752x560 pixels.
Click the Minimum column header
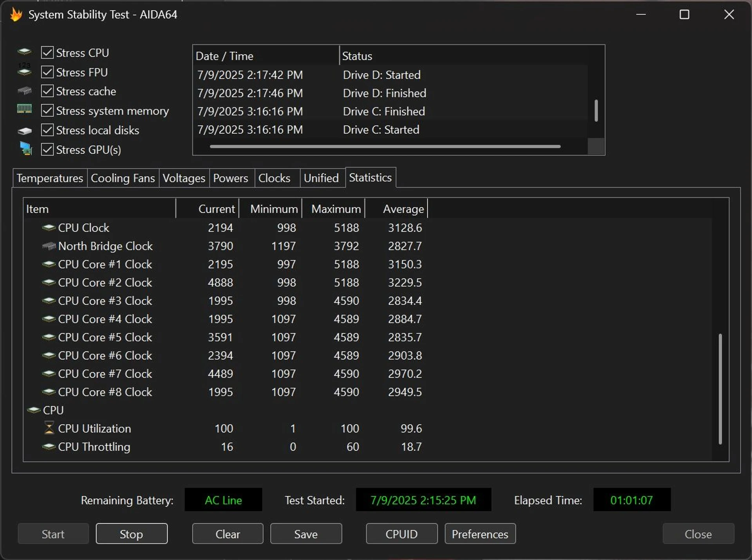click(x=271, y=209)
